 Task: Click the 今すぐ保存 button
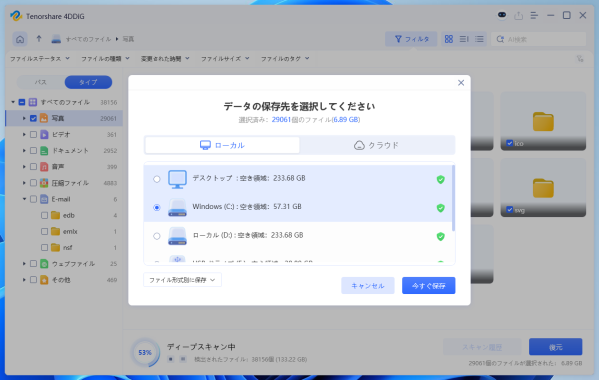pos(428,286)
